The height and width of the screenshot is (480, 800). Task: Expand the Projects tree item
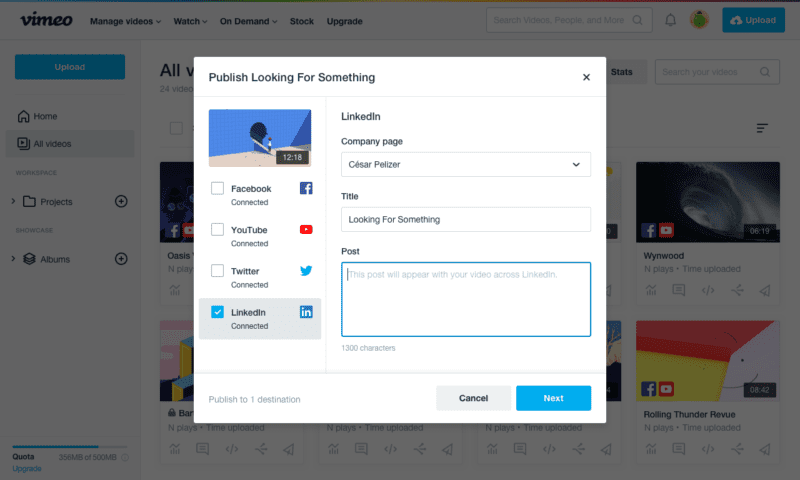13,201
